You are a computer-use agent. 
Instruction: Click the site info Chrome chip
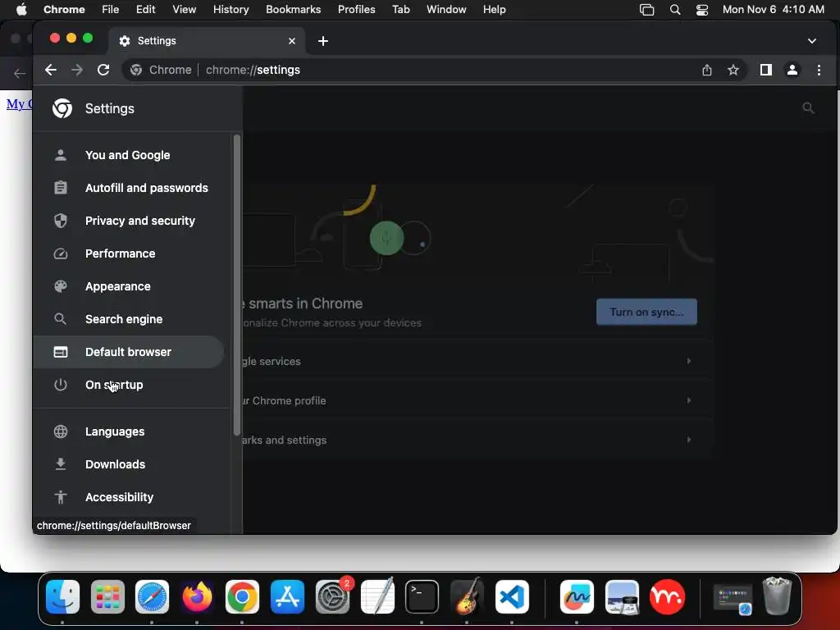tap(162, 70)
